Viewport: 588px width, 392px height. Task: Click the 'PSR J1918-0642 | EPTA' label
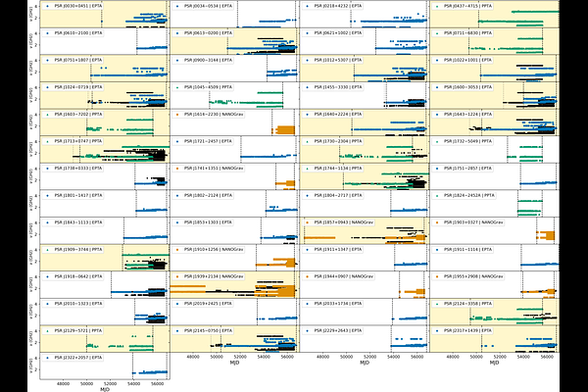tap(78, 276)
